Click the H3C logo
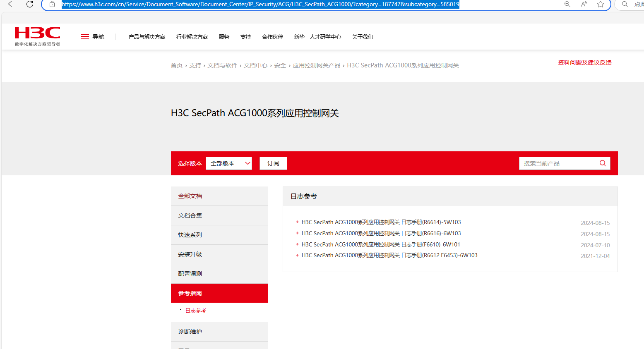644x349 pixels. (37, 36)
